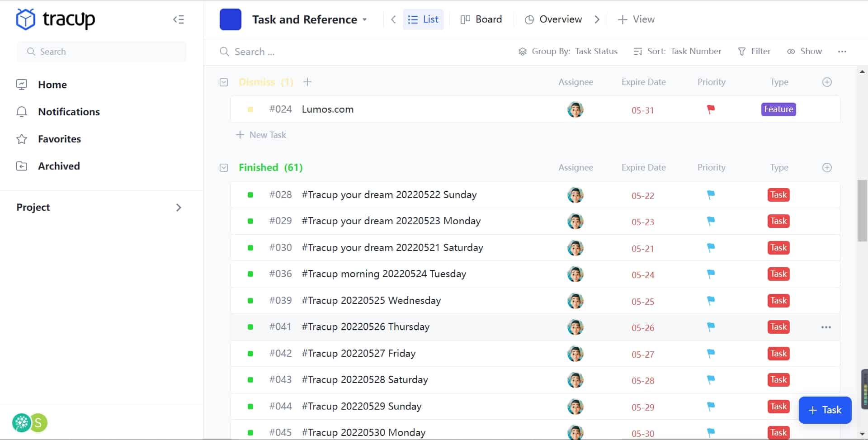Open more options for task #041
Screen dimensions: 868x440
point(826,327)
